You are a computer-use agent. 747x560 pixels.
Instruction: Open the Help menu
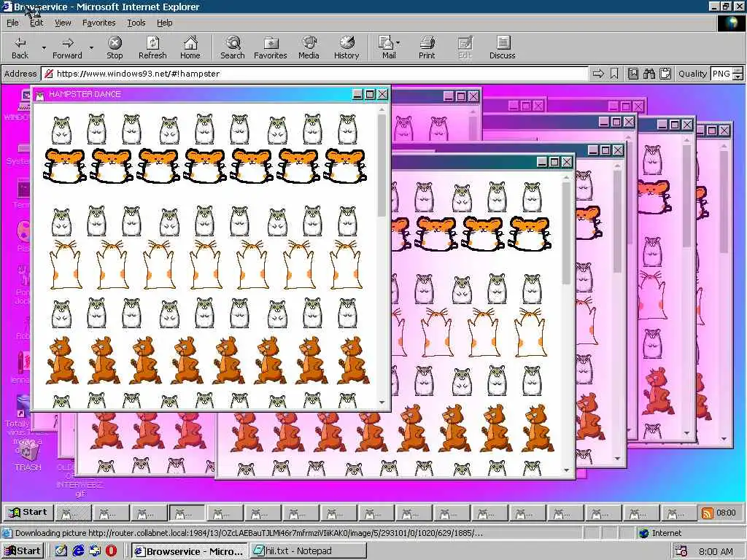click(x=164, y=23)
